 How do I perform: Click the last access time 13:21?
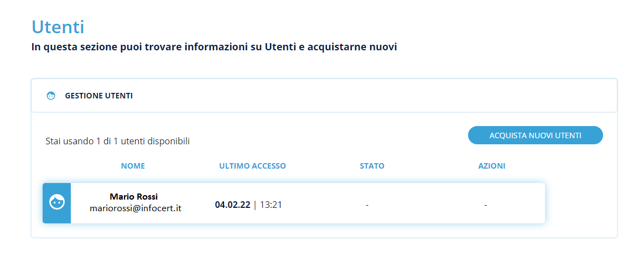(x=271, y=205)
